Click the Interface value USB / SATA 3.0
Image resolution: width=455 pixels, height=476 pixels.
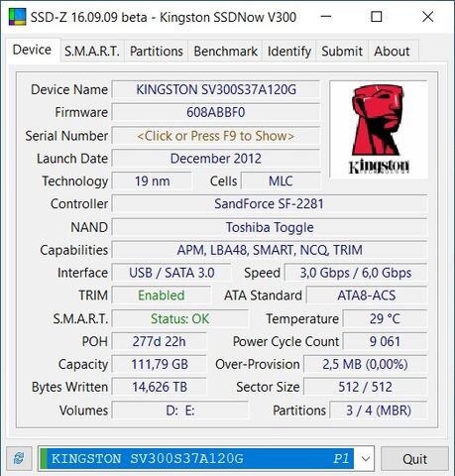coord(171,273)
